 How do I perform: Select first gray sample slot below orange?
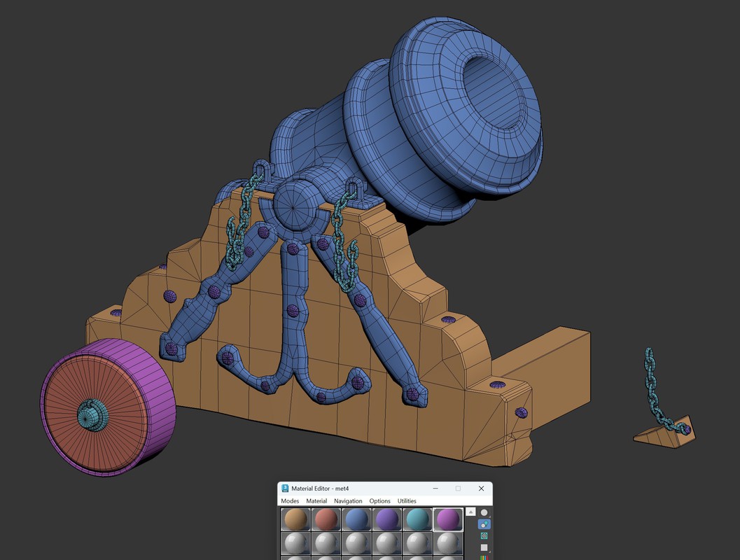point(295,543)
